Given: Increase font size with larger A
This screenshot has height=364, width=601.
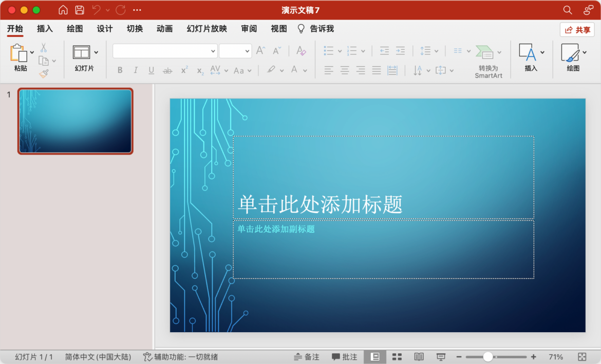Looking at the screenshot, I should pyautogui.click(x=260, y=51).
